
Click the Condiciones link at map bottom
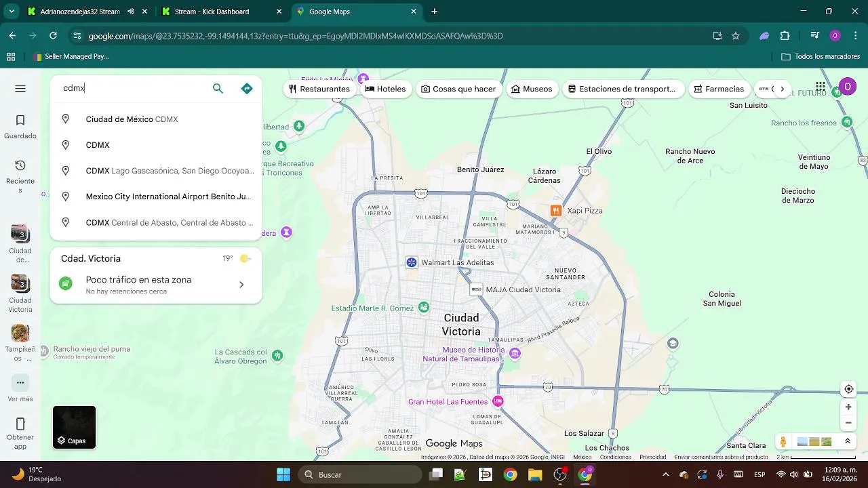(616, 457)
